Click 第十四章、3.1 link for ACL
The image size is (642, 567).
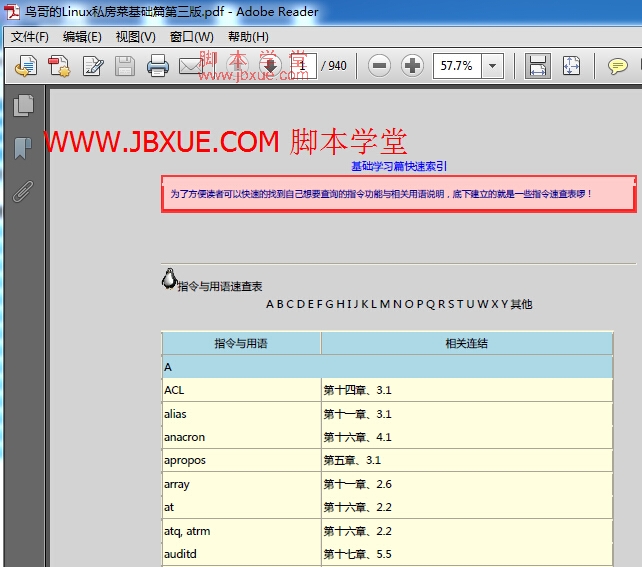click(x=357, y=390)
